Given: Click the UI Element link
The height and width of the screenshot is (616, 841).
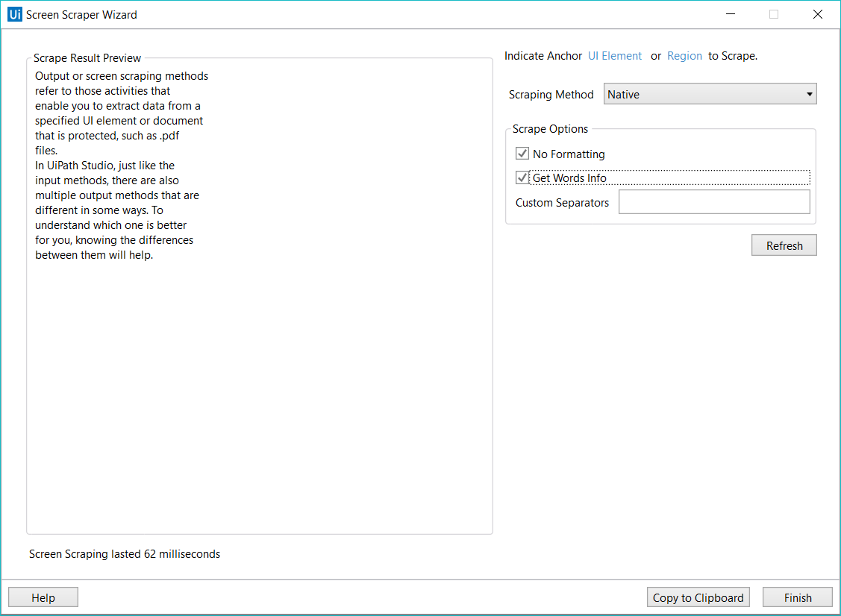Looking at the screenshot, I should coord(615,56).
